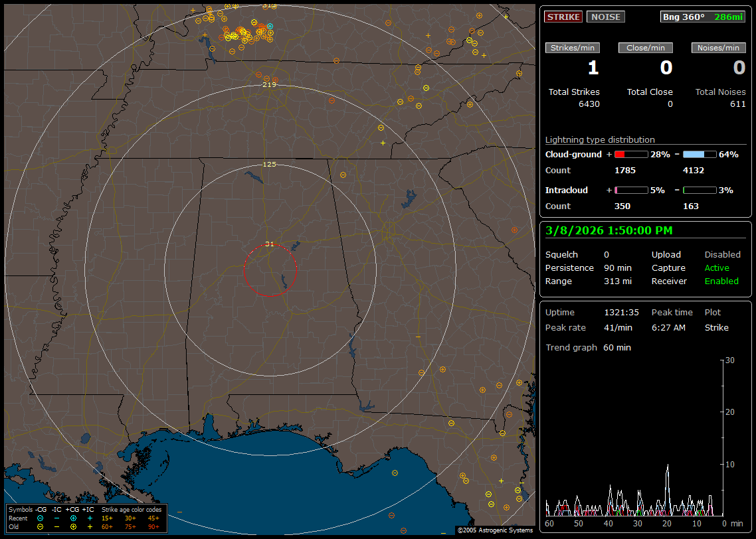
Task: Click the positive cloud-ground red percentage bar
Action: tap(630, 154)
